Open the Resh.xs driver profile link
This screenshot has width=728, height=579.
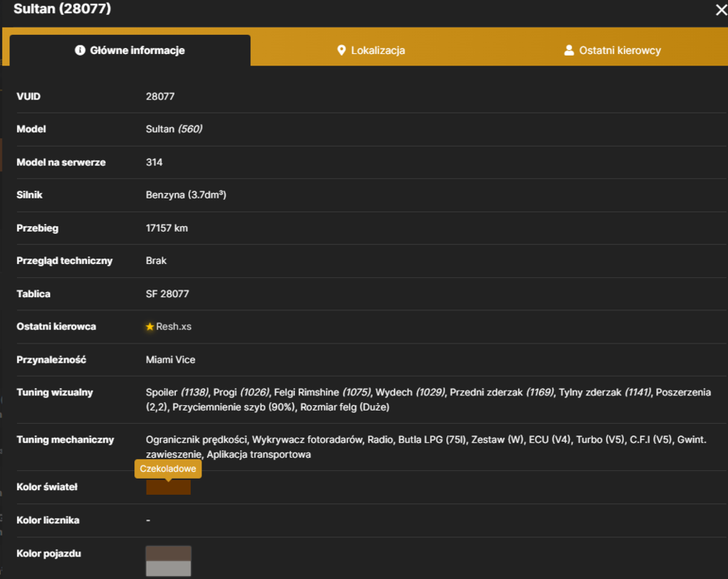[x=174, y=327]
